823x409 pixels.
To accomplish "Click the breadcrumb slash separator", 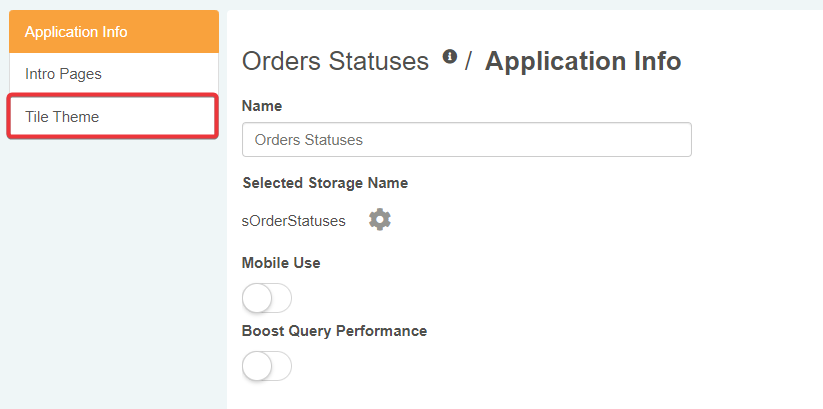I will 468,62.
